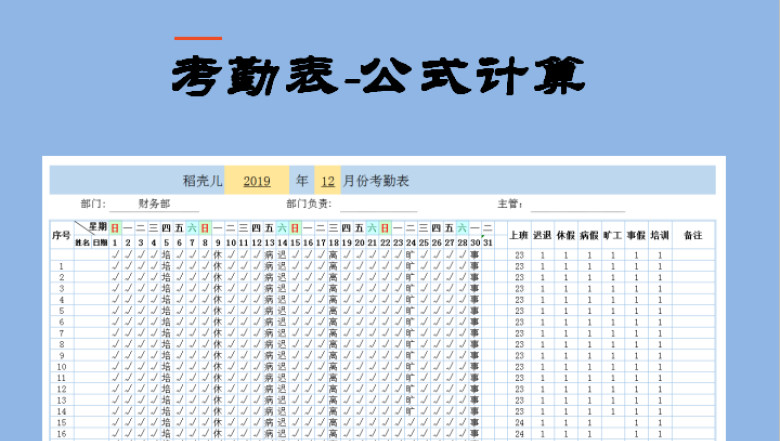
Task: Click the 五 weekday above date 27
Action: coord(449,228)
